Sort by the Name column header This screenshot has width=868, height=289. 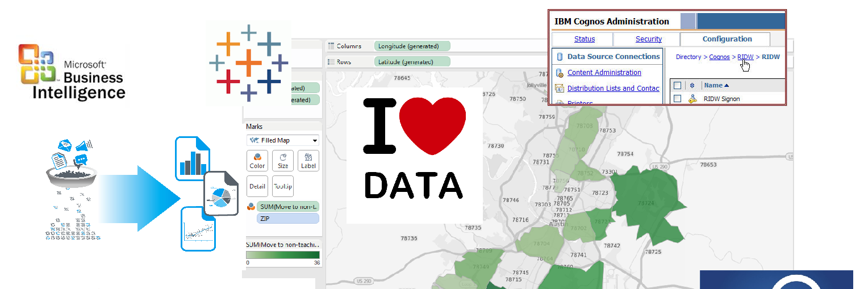716,85
